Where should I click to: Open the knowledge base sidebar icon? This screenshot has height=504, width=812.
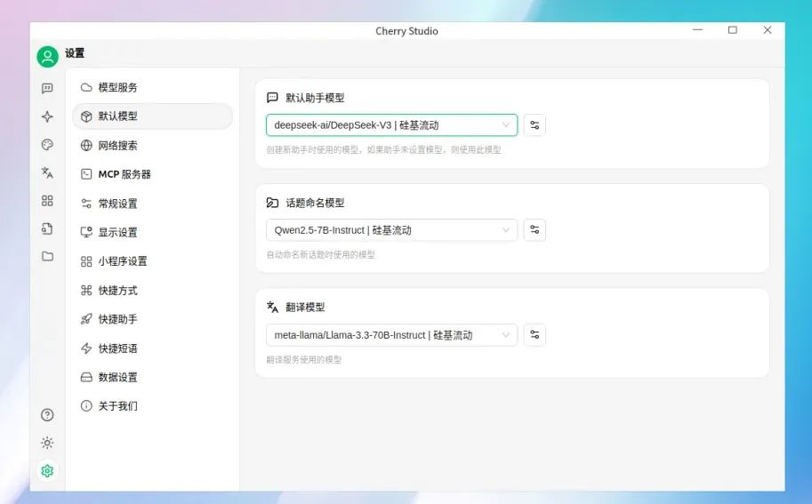point(47,228)
